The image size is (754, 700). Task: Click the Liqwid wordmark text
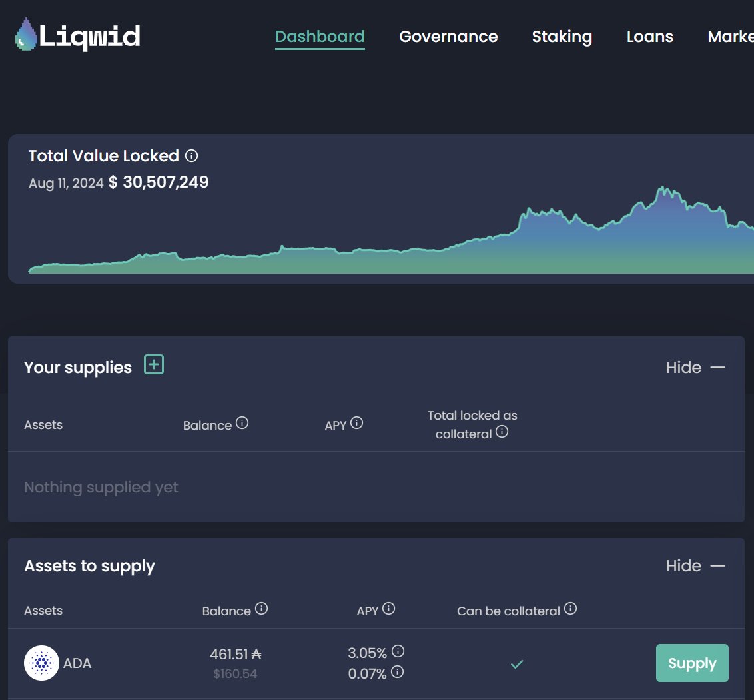click(x=89, y=37)
